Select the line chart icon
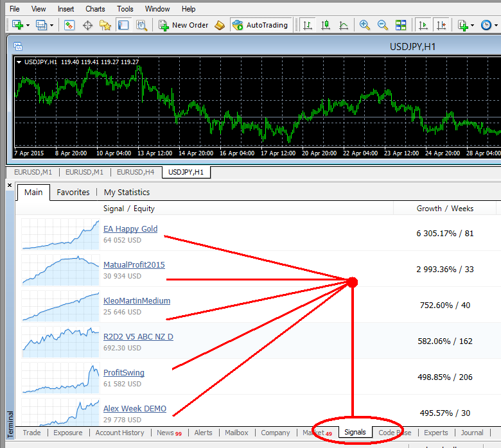Viewport: 501px width, 448px height. (x=344, y=25)
